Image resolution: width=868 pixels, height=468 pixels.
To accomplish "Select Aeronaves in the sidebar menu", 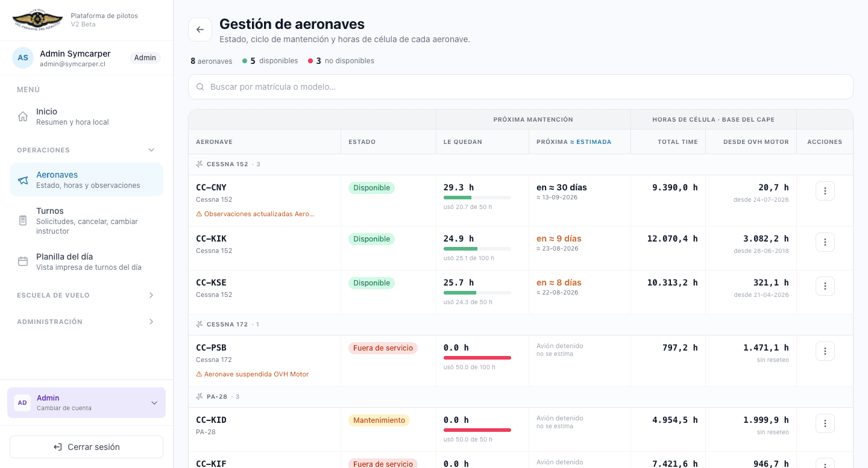I will coord(86,179).
